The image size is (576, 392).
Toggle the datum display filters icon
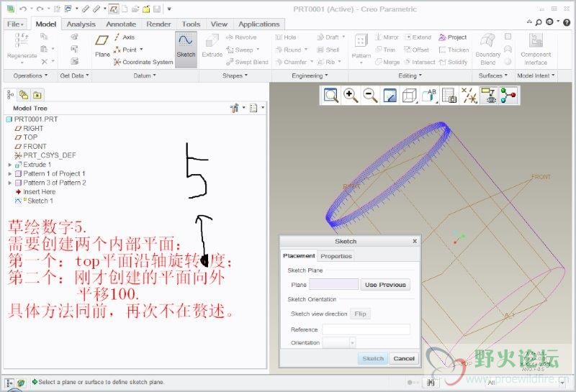469,96
